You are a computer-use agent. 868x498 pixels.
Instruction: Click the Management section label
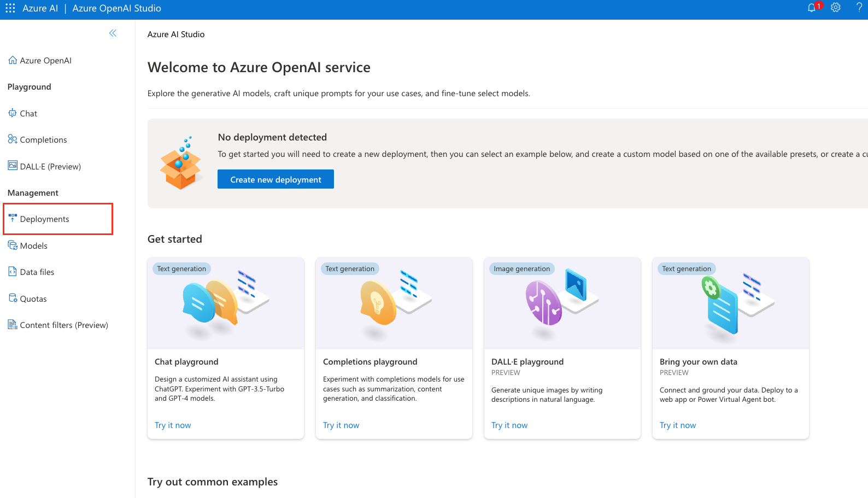[33, 193]
